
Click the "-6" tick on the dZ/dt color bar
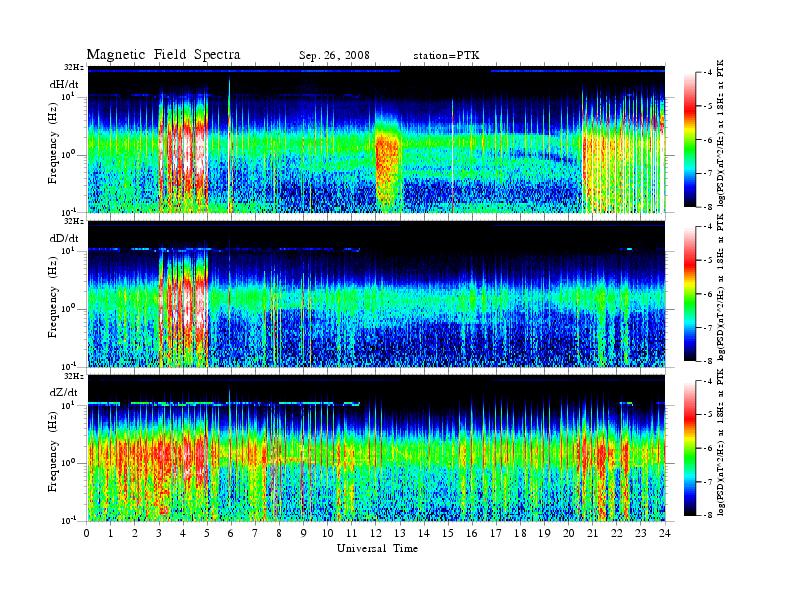(x=708, y=448)
